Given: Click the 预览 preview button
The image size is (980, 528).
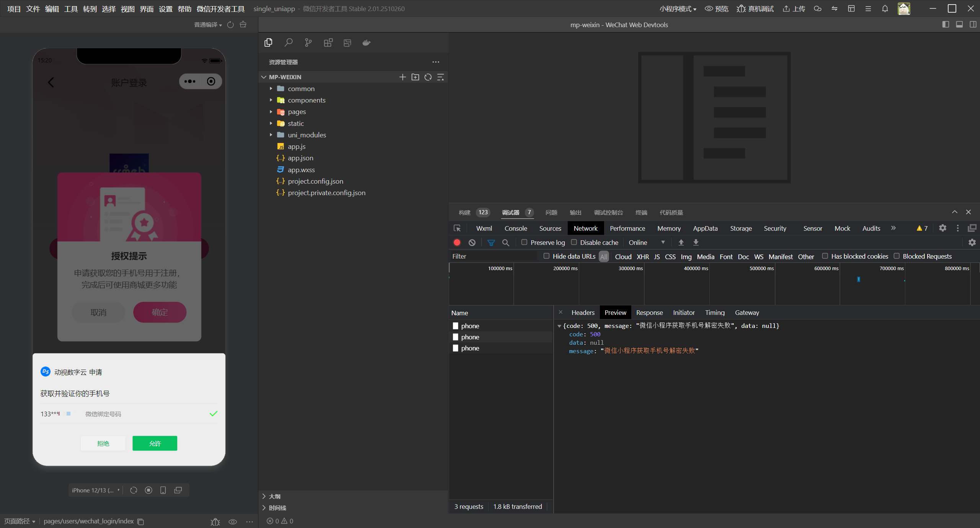Looking at the screenshot, I should coord(717,9).
